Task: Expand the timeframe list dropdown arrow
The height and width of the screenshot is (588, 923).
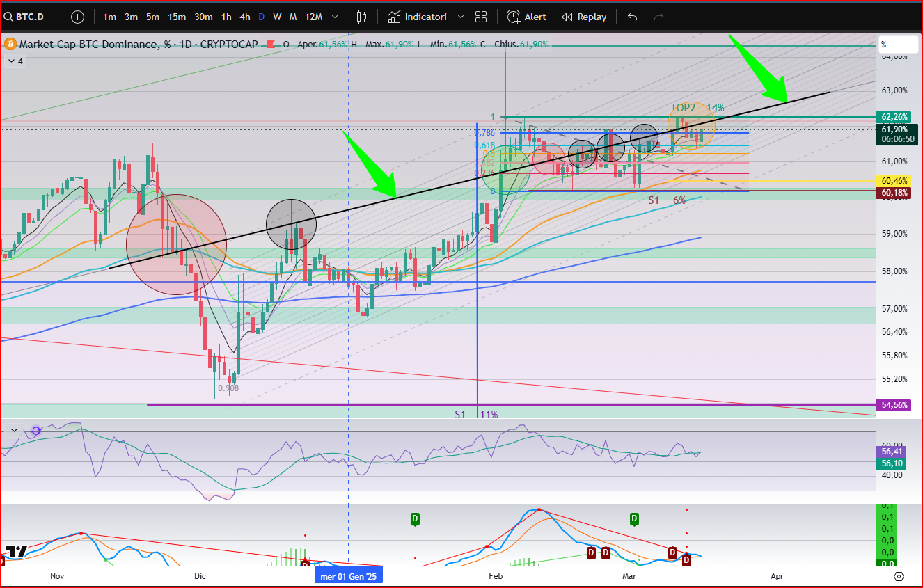Action: [x=336, y=17]
